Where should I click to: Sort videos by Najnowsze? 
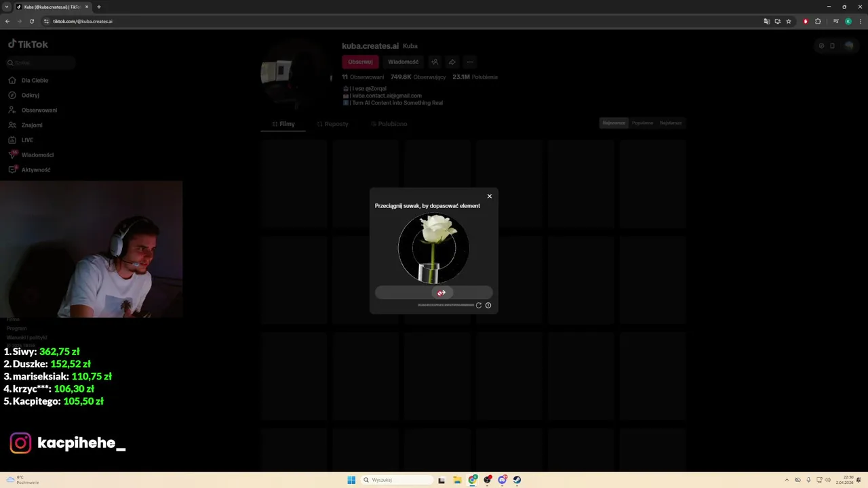pos(614,123)
